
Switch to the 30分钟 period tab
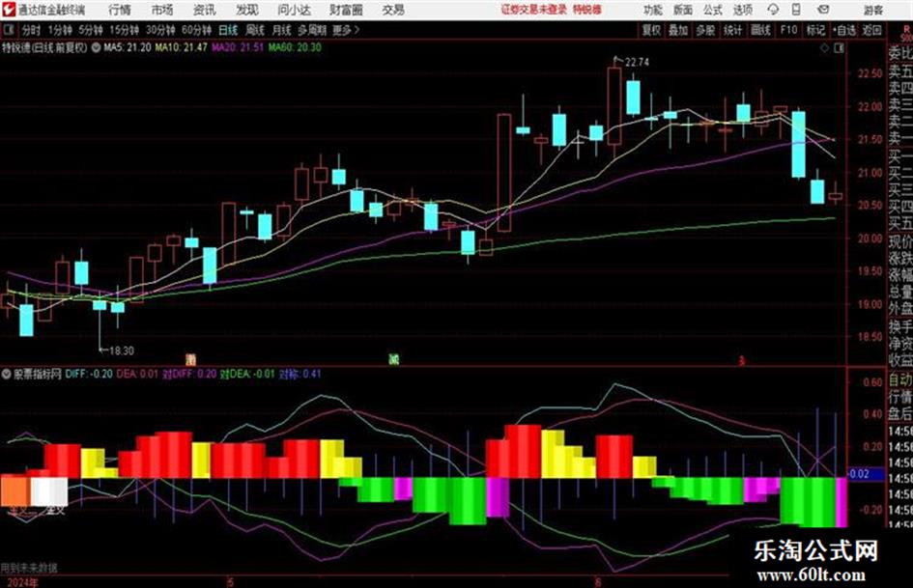click(x=160, y=30)
